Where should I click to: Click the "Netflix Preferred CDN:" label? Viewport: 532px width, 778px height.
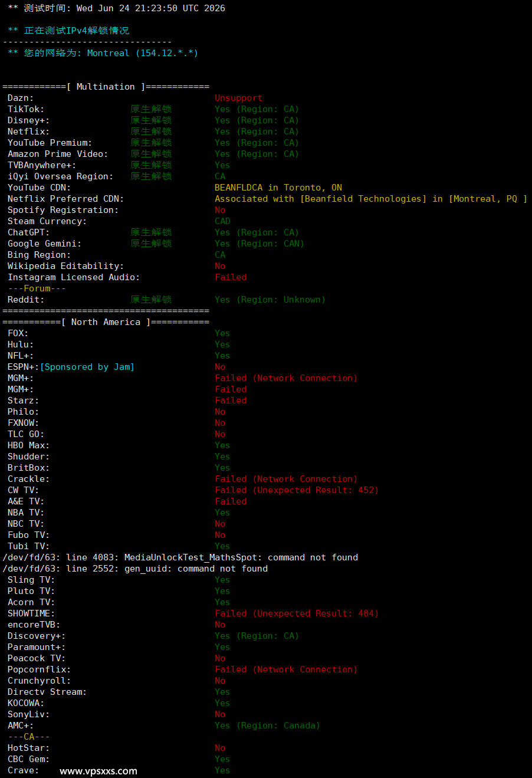[66, 199]
